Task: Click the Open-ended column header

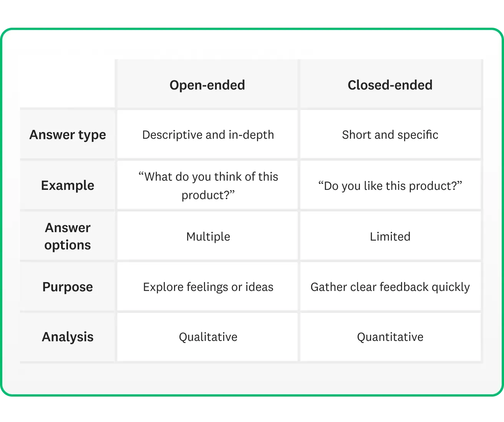Action: (207, 85)
